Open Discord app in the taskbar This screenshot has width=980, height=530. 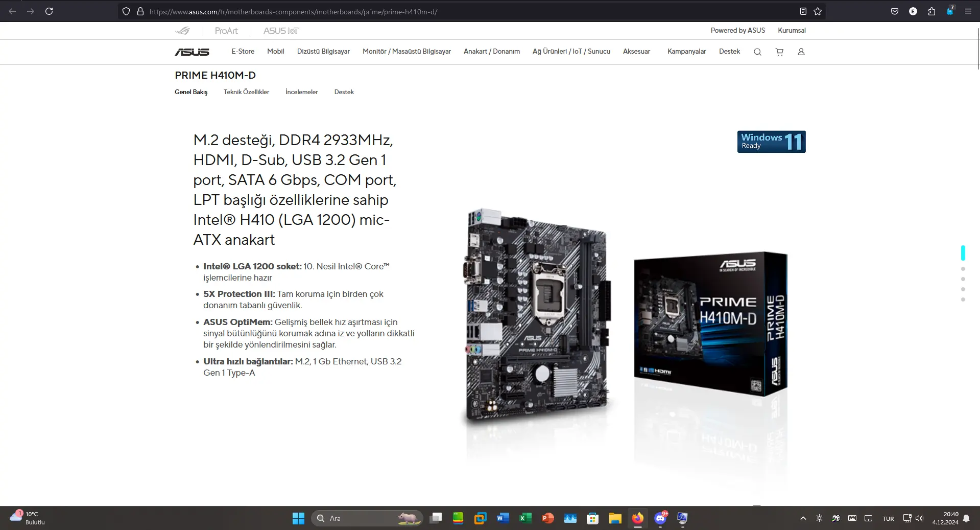[660, 518]
